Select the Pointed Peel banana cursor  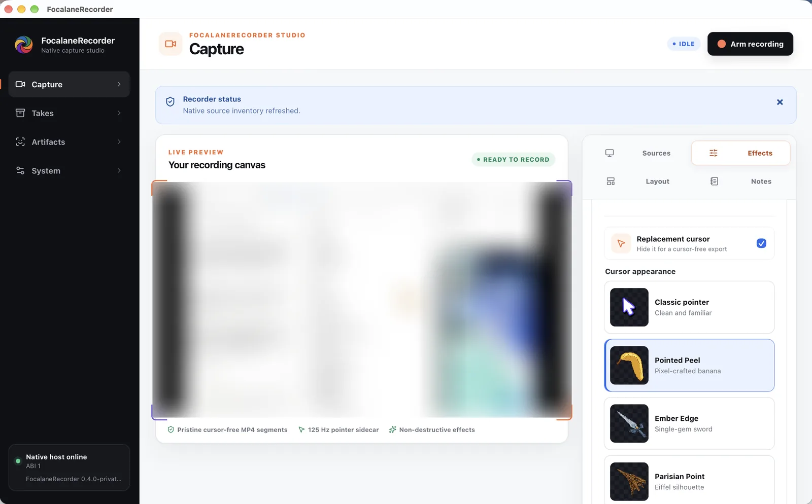pos(689,366)
